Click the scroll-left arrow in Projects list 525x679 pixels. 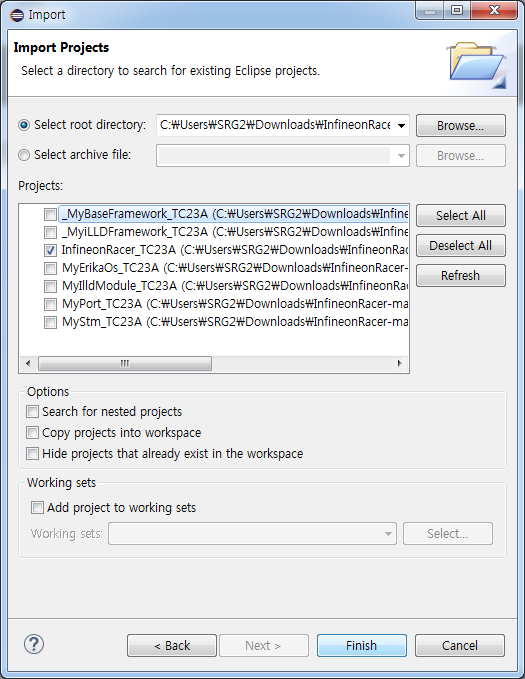28,363
